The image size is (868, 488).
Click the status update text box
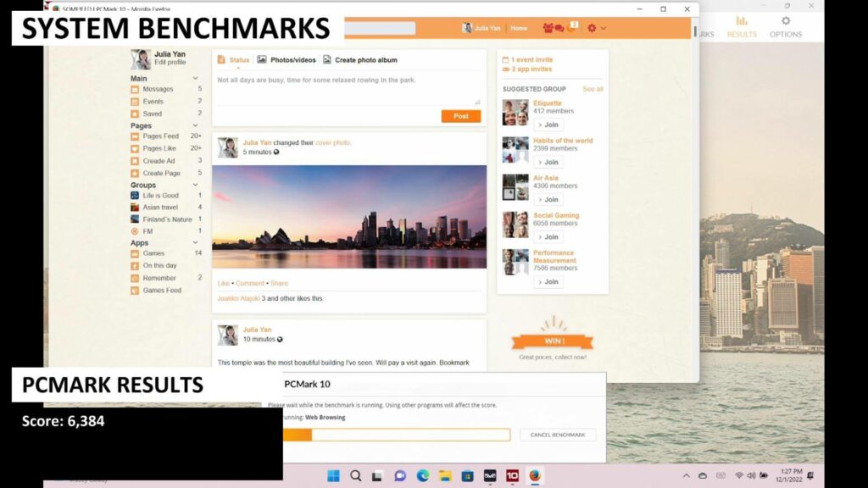click(x=348, y=90)
